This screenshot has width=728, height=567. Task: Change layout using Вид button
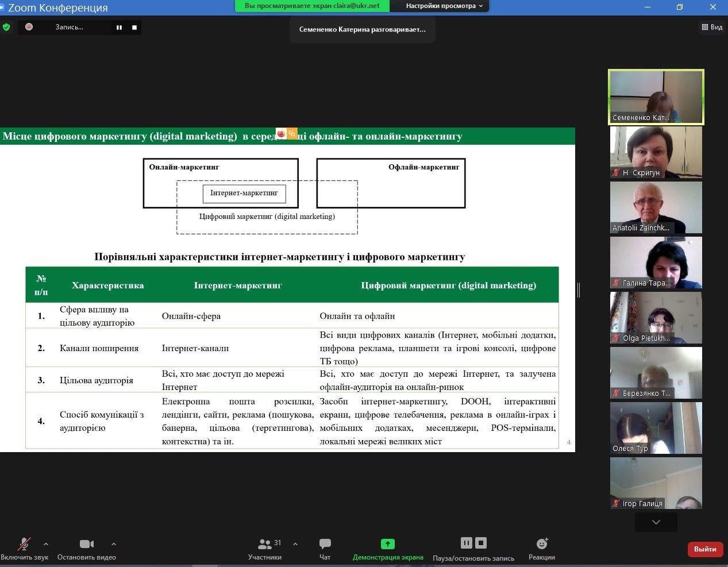click(712, 27)
